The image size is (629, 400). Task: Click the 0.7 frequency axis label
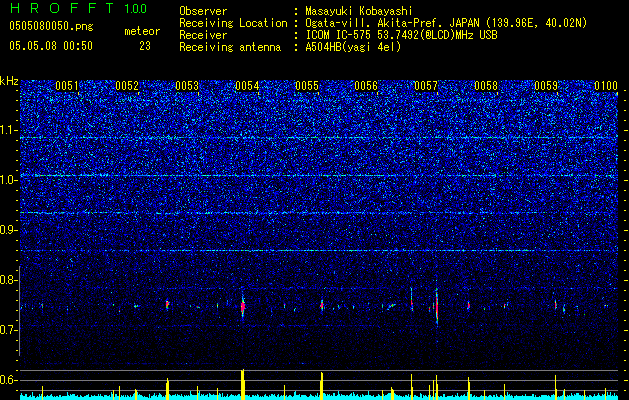tap(9, 330)
